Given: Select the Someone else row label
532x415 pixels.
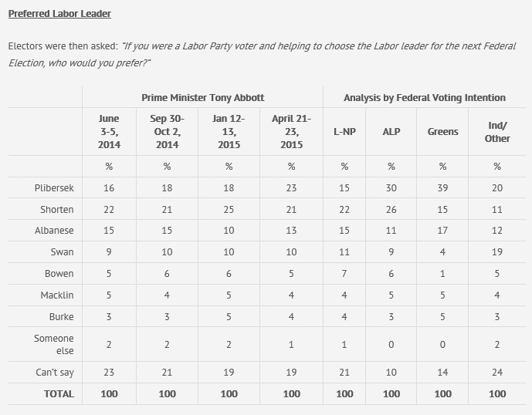Looking at the screenshot, I should (x=53, y=344).
